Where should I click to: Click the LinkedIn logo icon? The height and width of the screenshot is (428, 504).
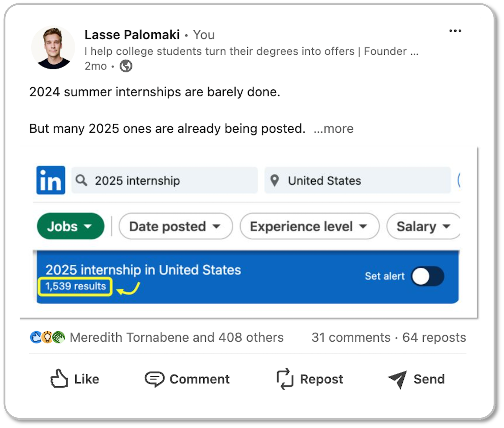(x=51, y=180)
